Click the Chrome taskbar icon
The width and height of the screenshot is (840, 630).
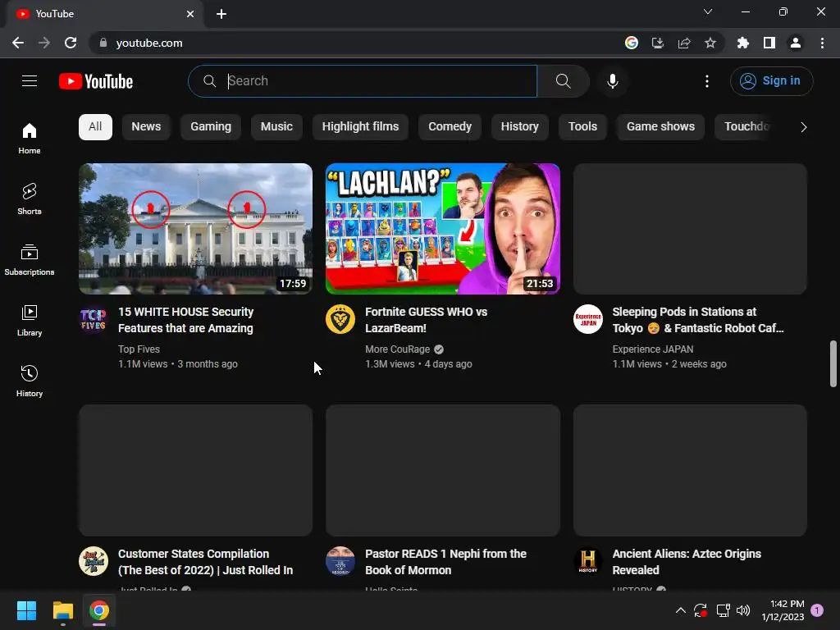tap(99, 610)
